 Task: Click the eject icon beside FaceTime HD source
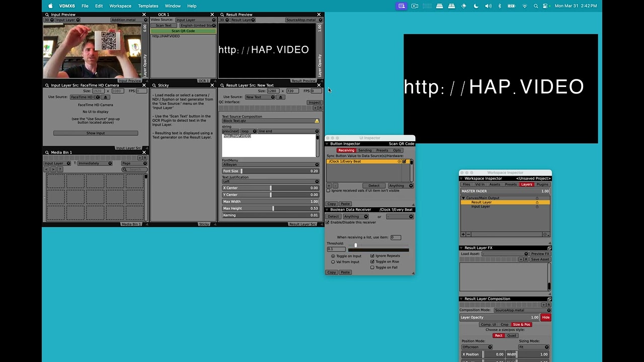point(106,97)
